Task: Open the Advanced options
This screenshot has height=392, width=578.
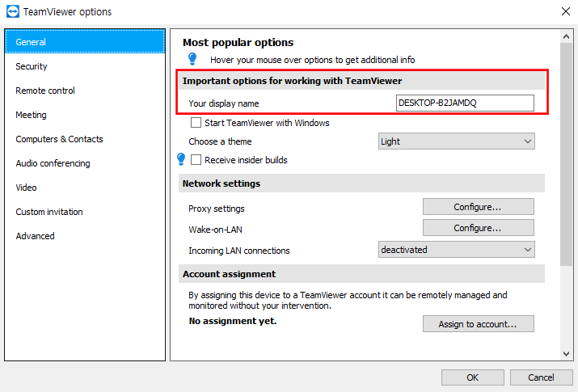Action: tap(85, 236)
